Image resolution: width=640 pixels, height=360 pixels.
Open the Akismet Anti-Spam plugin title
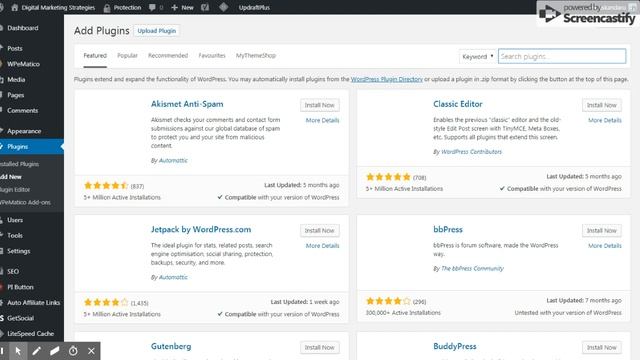[x=187, y=104]
